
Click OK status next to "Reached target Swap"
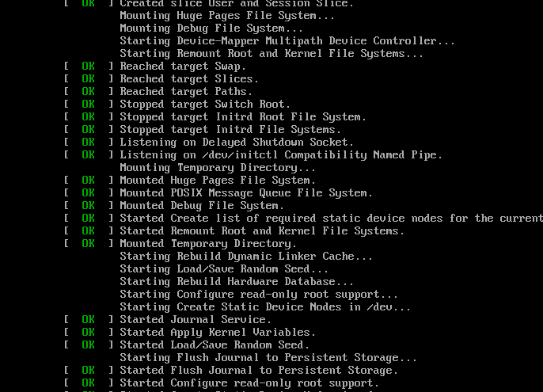coord(88,67)
